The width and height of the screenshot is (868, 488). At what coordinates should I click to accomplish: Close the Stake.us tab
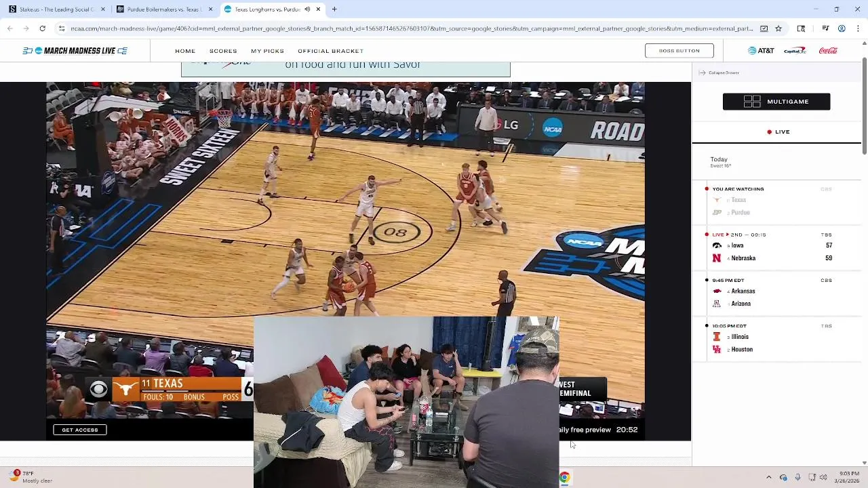[103, 9]
